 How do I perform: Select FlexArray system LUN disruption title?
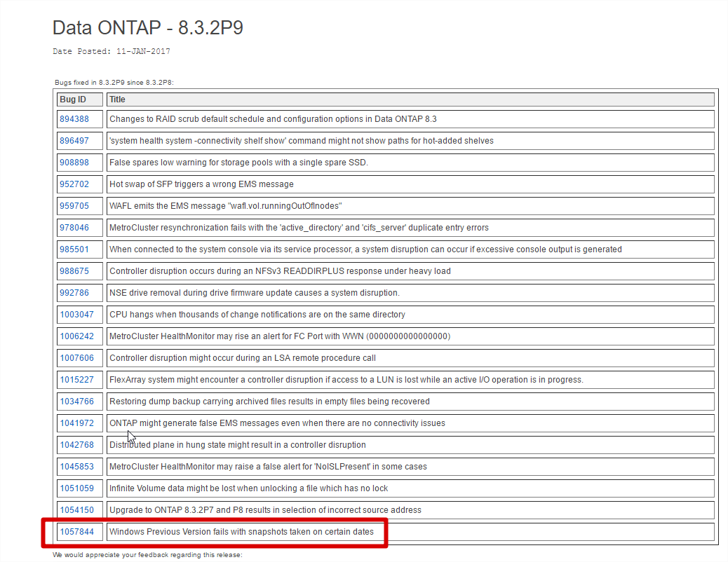(346, 380)
